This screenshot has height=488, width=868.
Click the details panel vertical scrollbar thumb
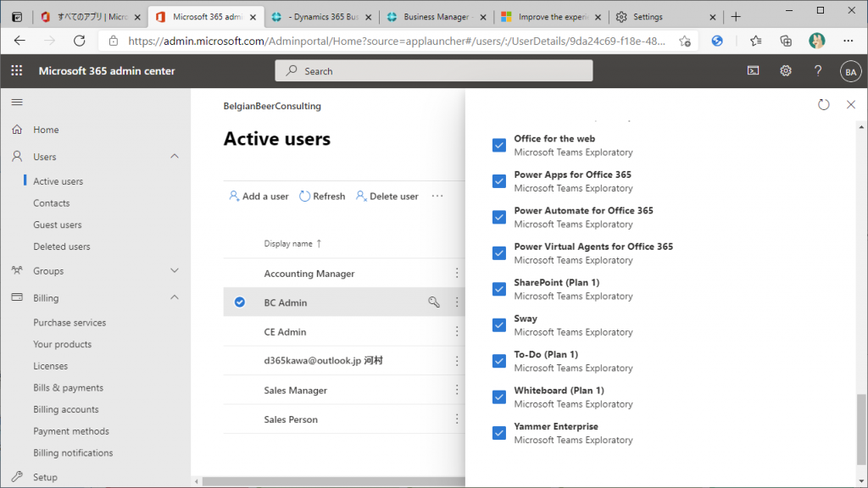coord(861,429)
